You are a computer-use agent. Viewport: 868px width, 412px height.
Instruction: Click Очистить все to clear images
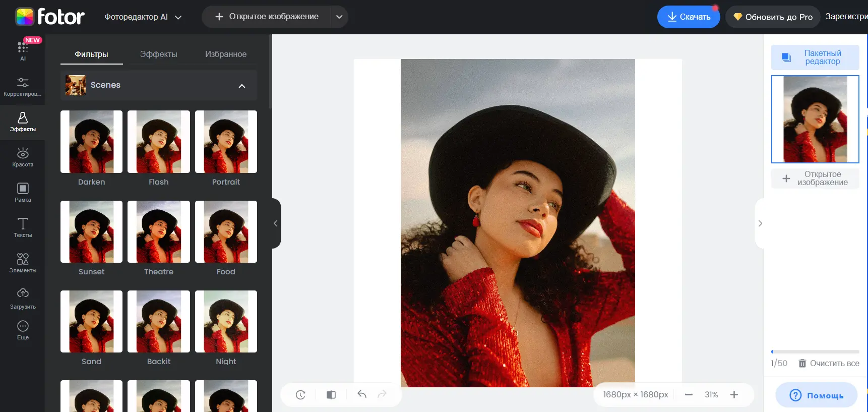point(829,363)
